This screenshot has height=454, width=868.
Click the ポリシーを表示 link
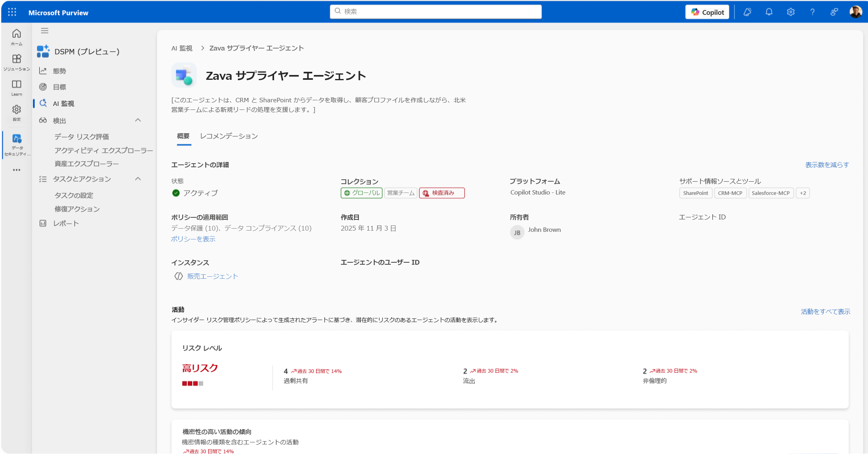(x=193, y=239)
